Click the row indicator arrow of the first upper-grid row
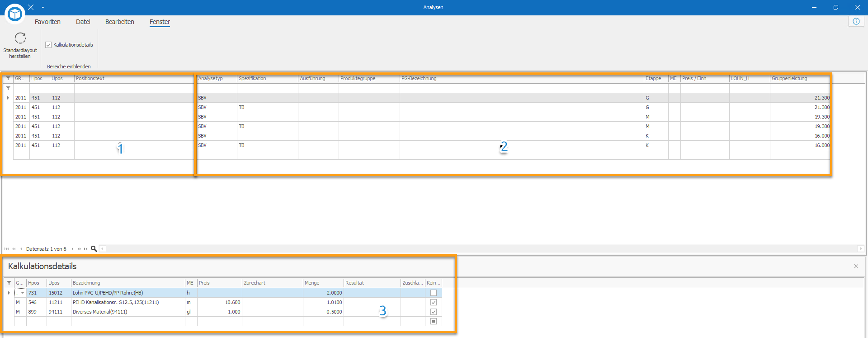This screenshot has height=338, width=868. coord(8,98)
